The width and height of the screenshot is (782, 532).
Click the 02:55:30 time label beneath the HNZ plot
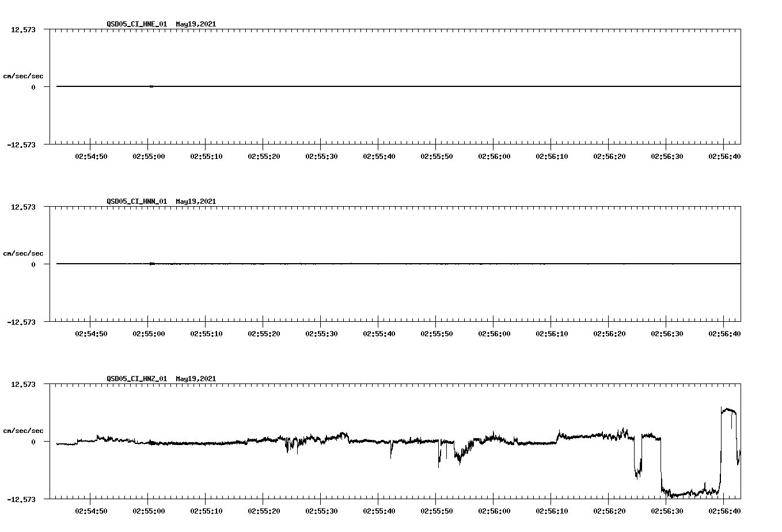point(320,510)
